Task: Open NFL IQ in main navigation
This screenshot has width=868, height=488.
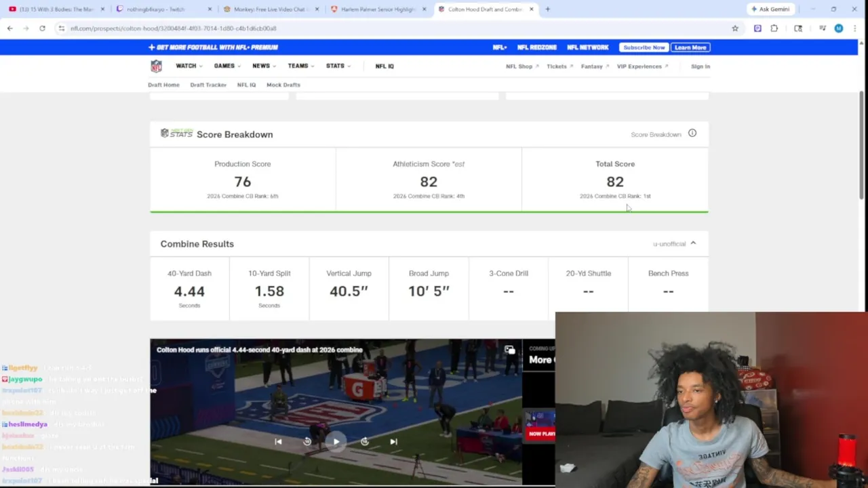Action: point(384,66)
